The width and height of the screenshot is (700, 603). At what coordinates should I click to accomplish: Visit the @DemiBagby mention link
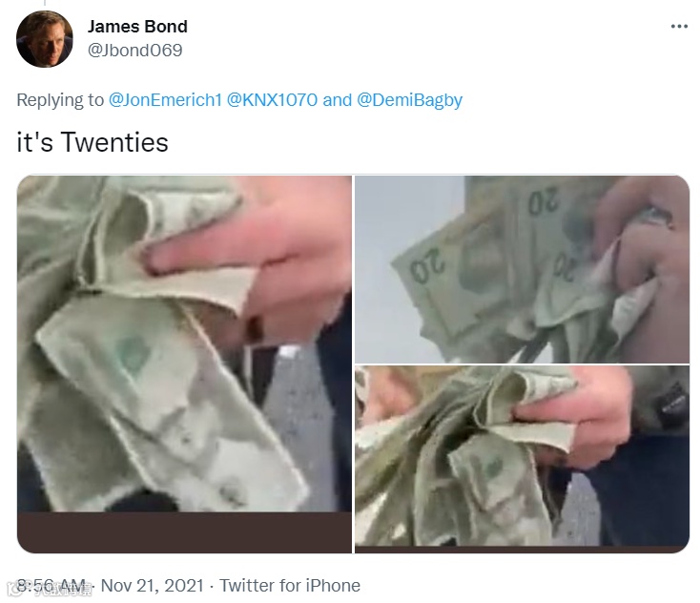click(409, 100)
